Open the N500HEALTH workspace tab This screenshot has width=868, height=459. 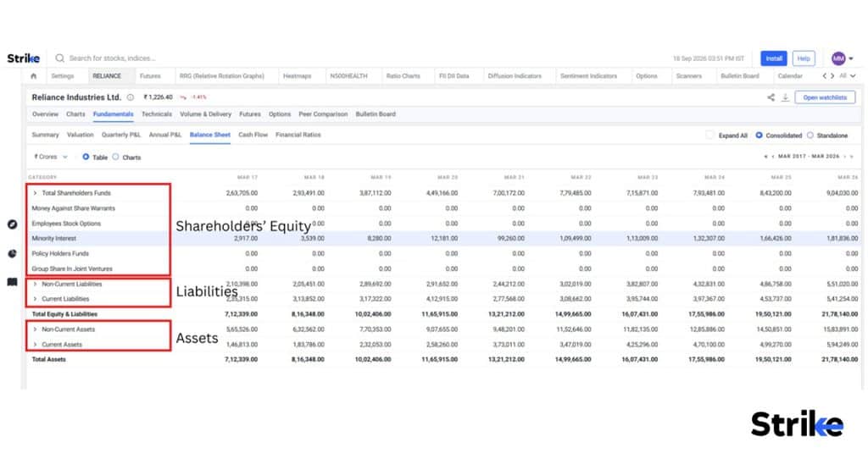click(348, 75)
